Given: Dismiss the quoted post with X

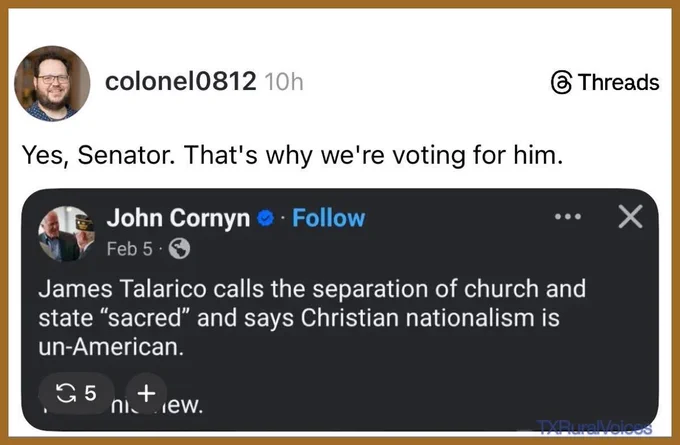Looking at the screenshot, I should point(630,216).
